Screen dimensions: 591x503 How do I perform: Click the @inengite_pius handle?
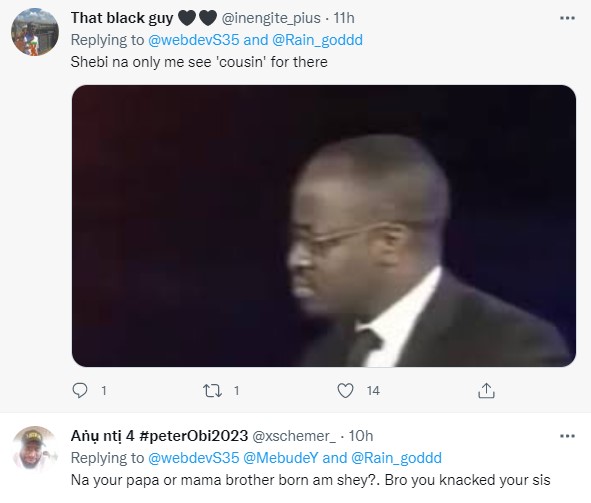tap(271, 18)
